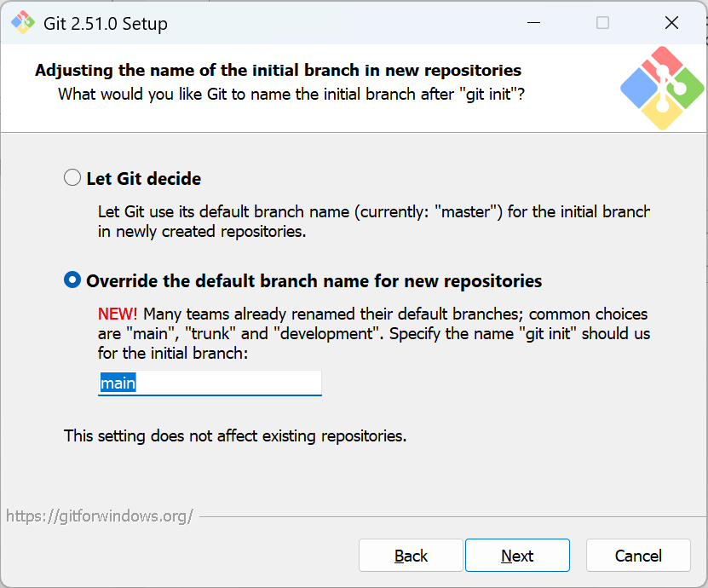Image resolution: width=708 pixels, height=588 pixels.
Task: Proceed with the Next button
Action: 517,556
